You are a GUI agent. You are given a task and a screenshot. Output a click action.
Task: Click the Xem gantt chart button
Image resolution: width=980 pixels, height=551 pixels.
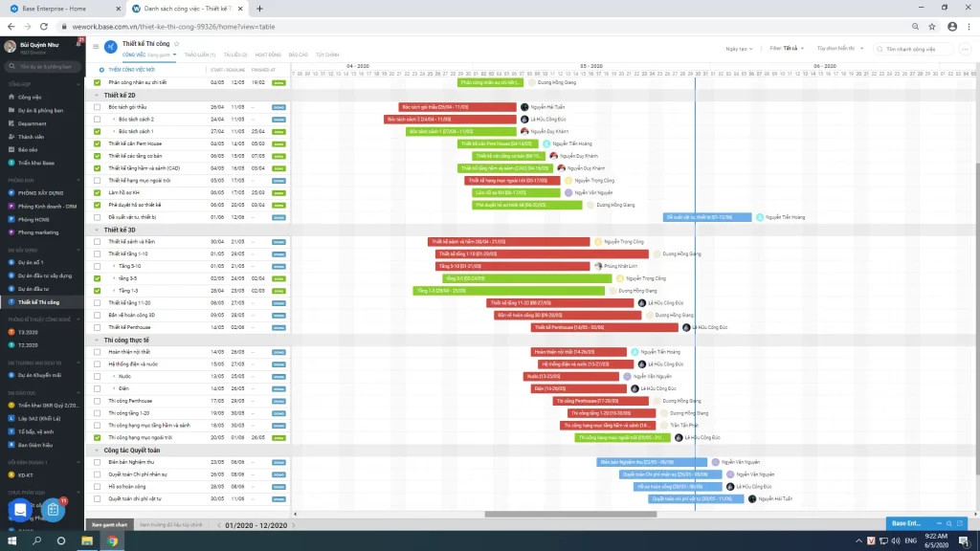(x=109, y=525)
